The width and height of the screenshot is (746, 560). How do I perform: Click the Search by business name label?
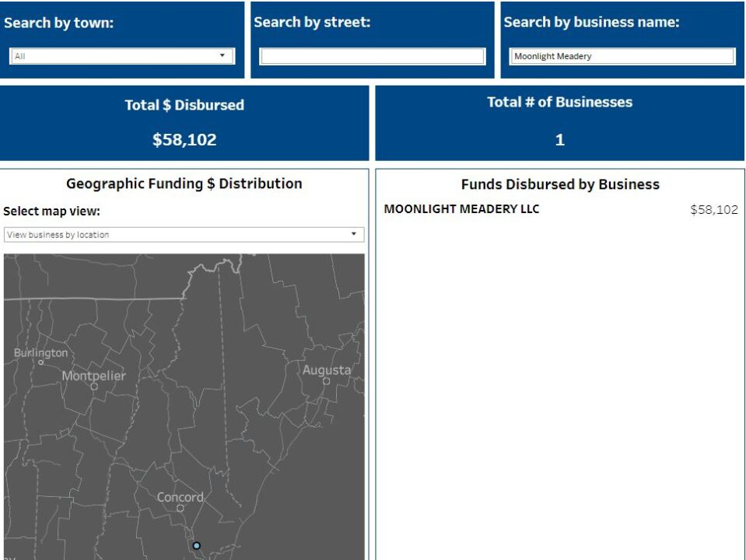(591, 23)
